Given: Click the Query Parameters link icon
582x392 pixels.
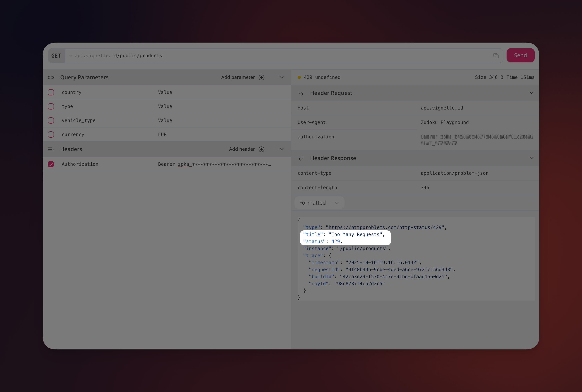Looking at the screenshot, I should 51,78.
